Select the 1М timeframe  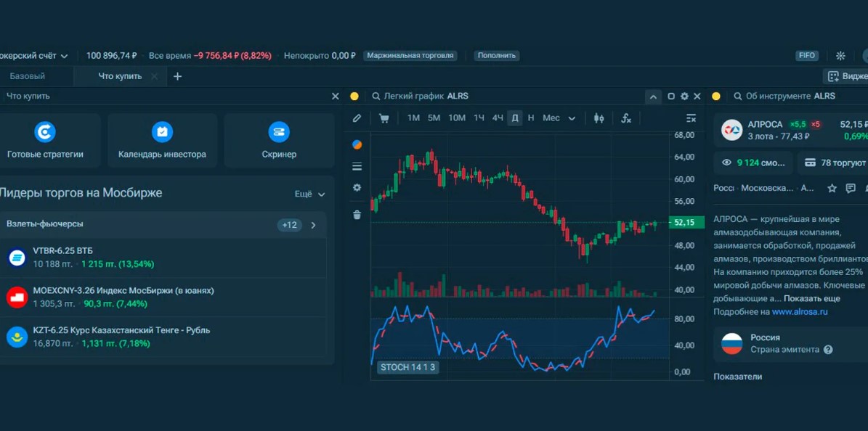413,118
